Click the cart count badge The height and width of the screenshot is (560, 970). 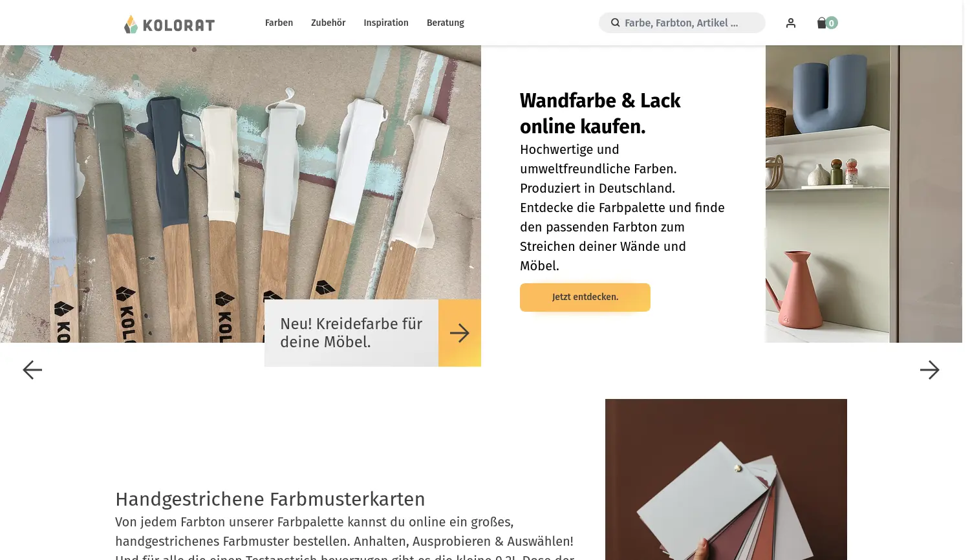point(832,23)
